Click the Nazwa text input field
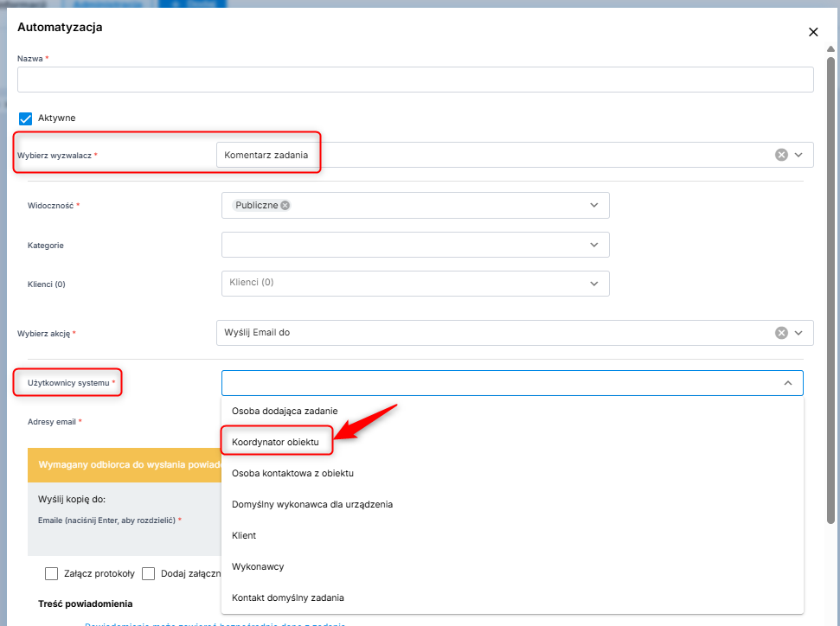Image resolution: width=840 pixels, height=626 pixels. [415, 80]
